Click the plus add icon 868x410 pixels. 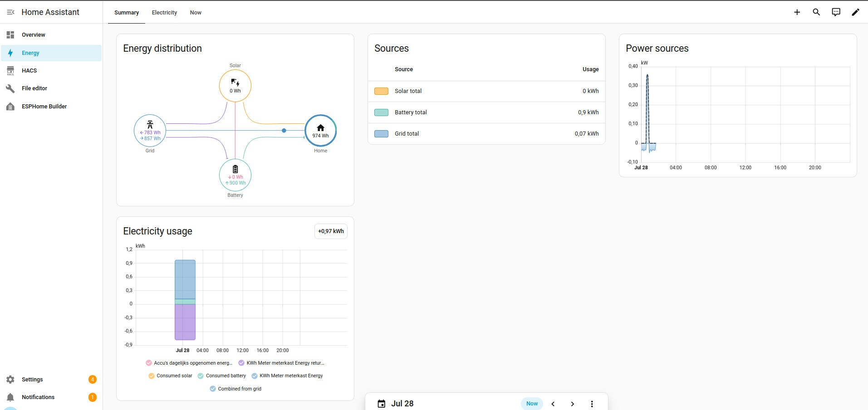pos(797,12)
